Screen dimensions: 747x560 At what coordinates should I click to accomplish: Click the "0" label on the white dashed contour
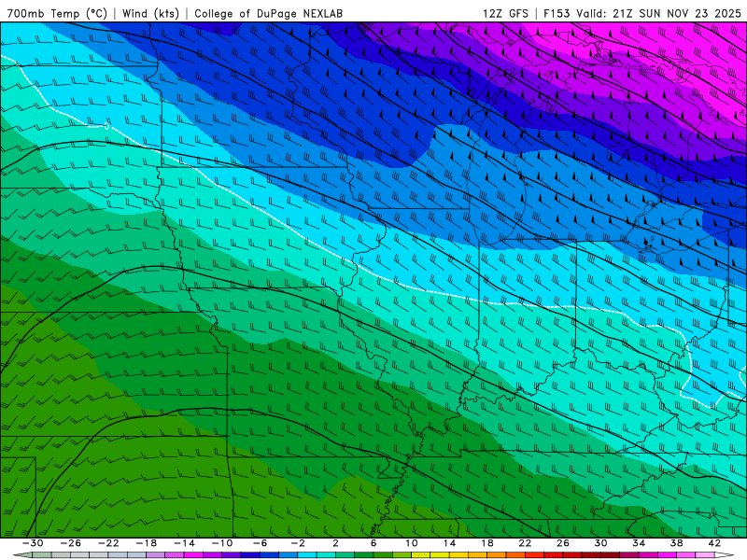click(106, 126)
